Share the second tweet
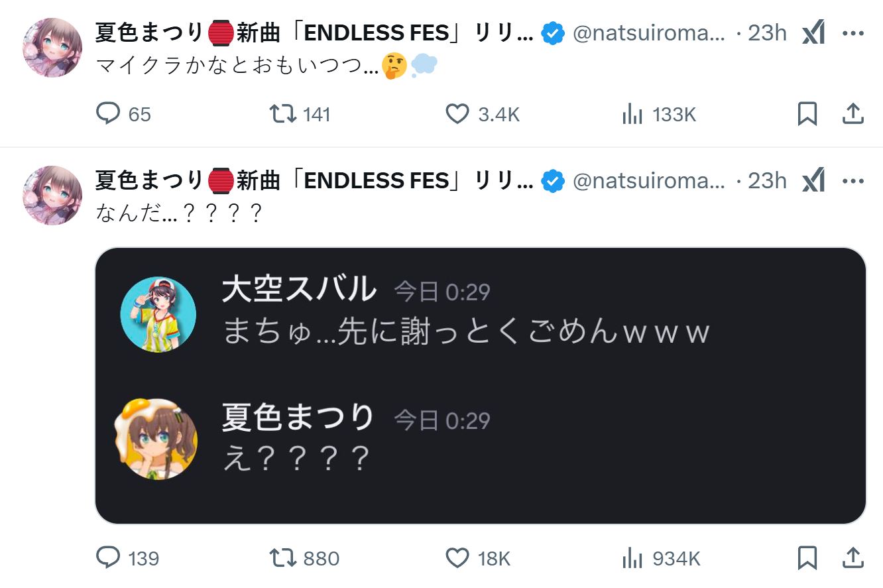Screen dimensions: 883x588 pyautogui.click(x=853, y=558)
